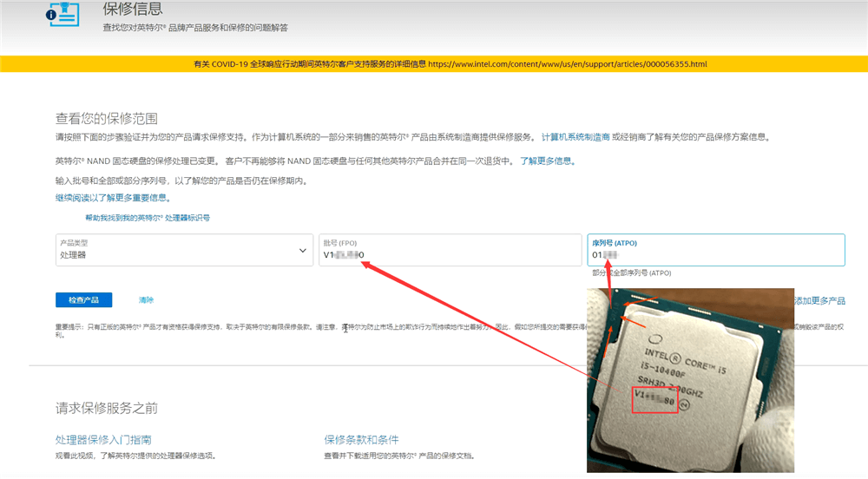This screenshot has width=868, height=479.
Task: Click 帮助我找到我的英特尔处理器标识号 help link
Action: click(x=147, y=218)
